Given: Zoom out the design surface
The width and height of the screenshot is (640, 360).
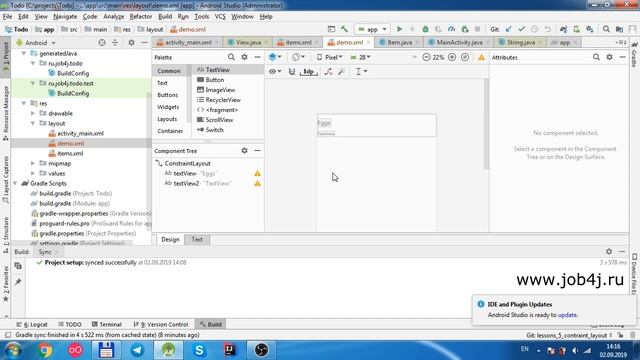Looking at the screenshot, I should pyautogui.click(x=426, y=58).
